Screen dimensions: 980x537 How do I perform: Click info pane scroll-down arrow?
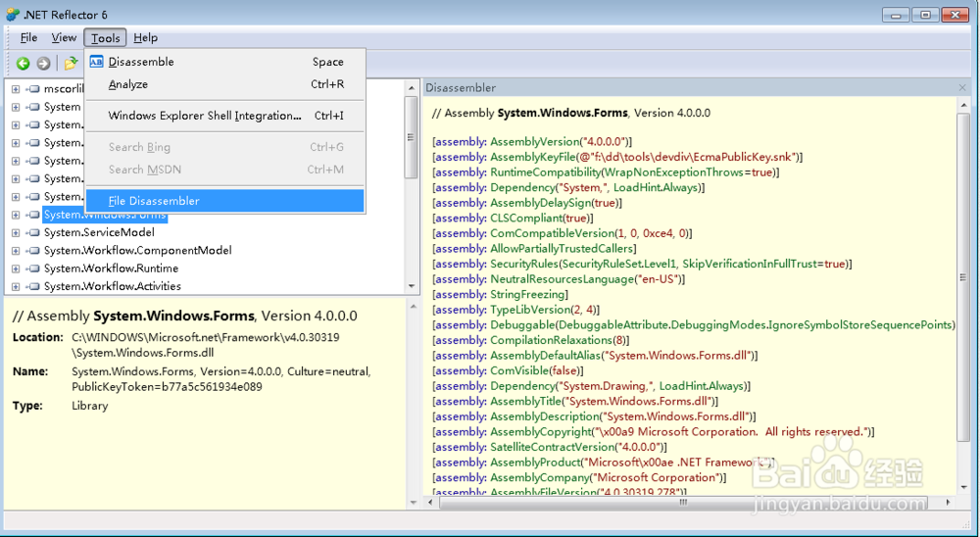[414, 502]
